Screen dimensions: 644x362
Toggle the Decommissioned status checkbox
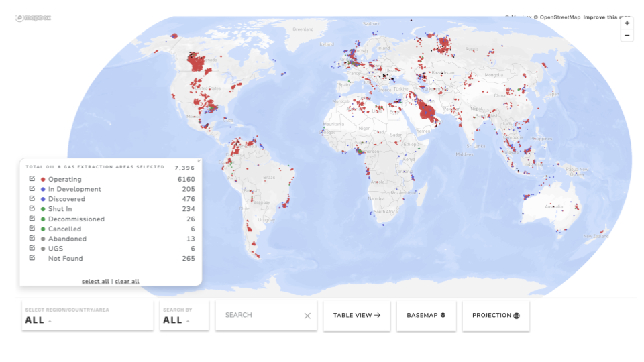32,219
